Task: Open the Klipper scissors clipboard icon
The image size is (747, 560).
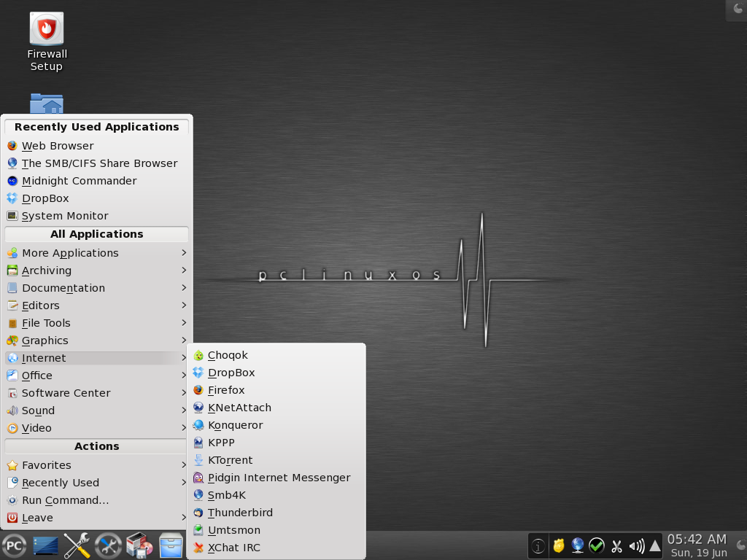Action: [616, 545]
